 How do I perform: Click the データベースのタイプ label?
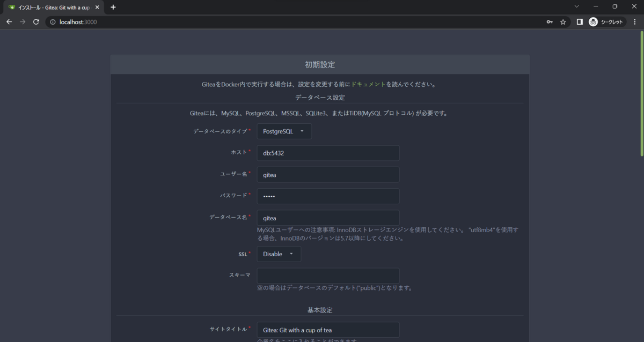pos(220,131)
